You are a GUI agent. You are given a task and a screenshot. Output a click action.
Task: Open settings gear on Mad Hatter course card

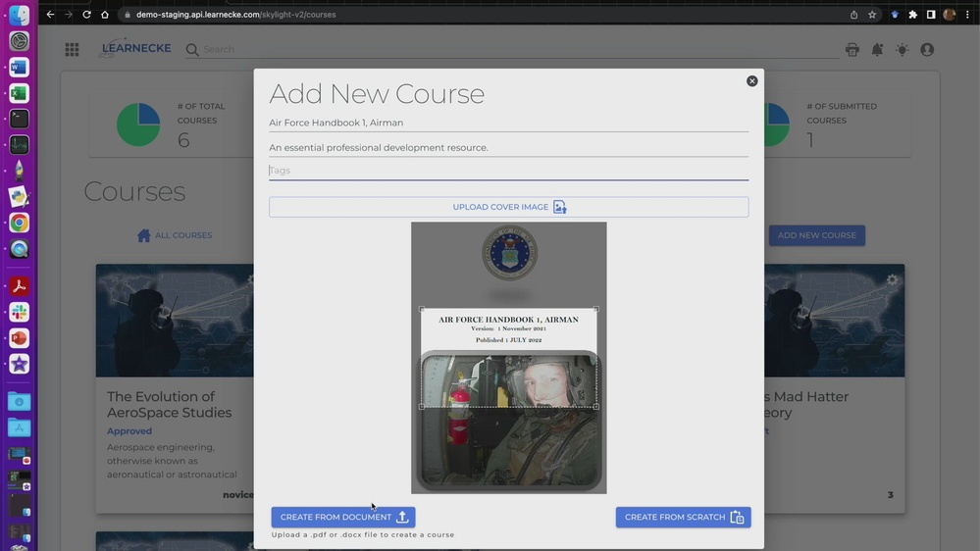coord(892,279)
